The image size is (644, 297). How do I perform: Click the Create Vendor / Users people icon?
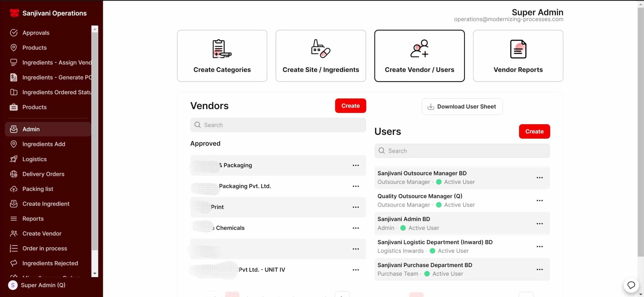click(419, 49)
